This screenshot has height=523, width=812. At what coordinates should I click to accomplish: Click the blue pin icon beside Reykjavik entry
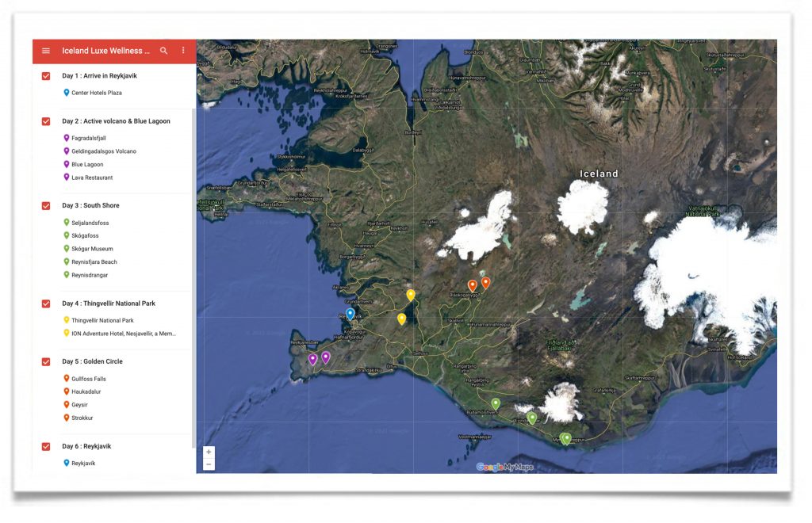point(67,463)
